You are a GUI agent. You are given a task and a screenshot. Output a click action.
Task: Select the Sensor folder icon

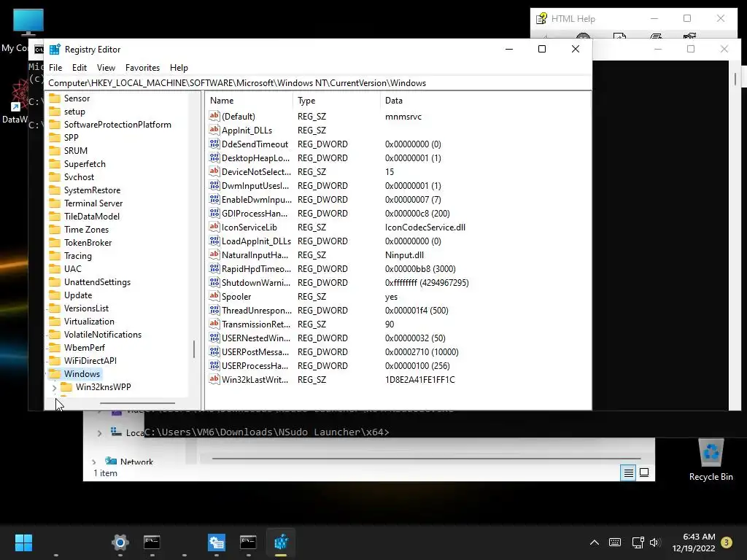pos(55,98)
